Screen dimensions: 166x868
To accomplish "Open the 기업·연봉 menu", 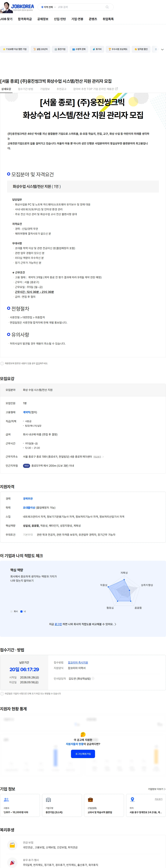I will pyautogui.click(x=77, y=19).
